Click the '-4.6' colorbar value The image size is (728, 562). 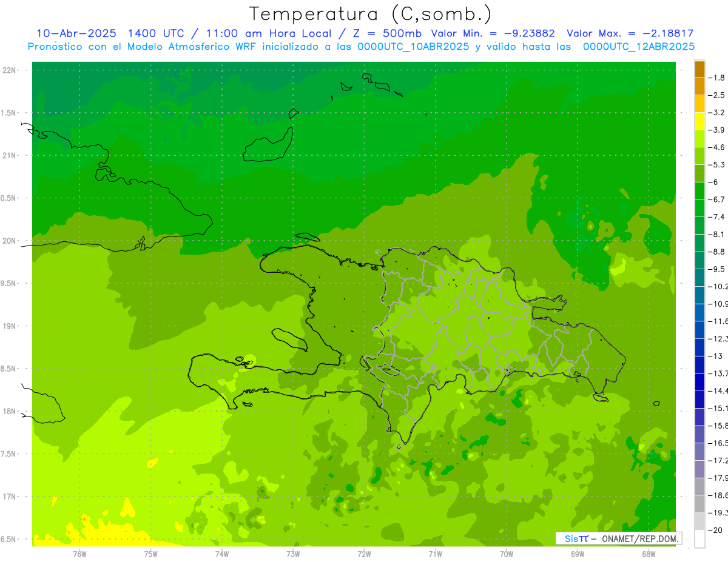click(x=717, y=147)
